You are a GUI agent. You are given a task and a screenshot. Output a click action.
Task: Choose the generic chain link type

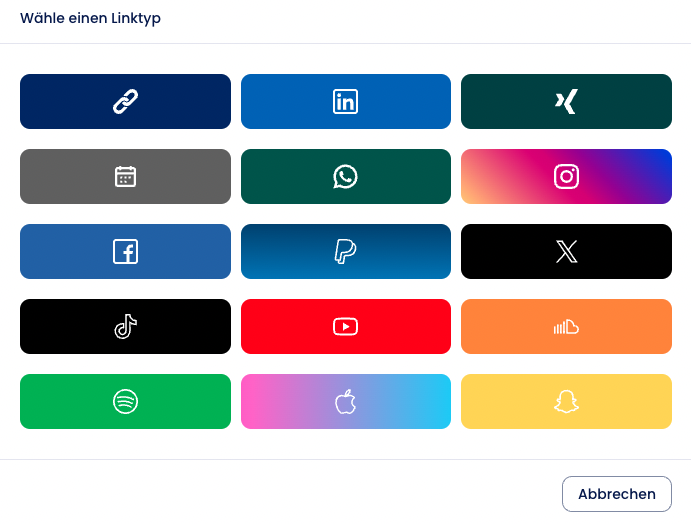coord(126,101)
